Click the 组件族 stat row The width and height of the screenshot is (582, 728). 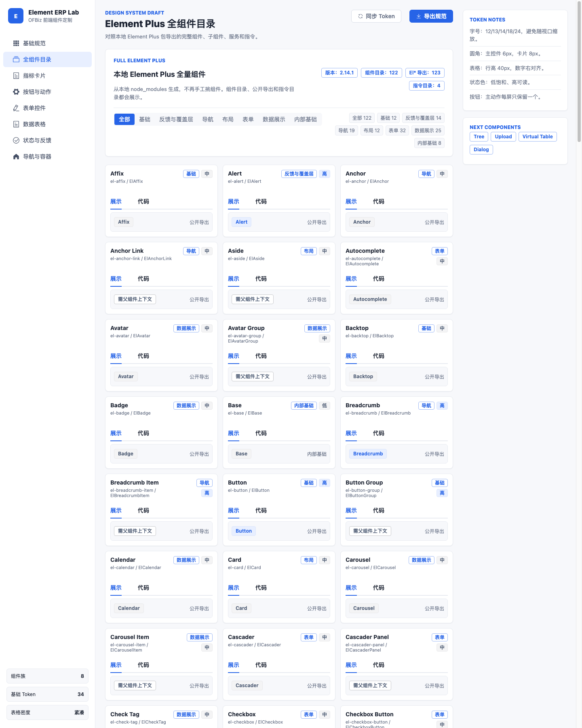click(47, 676)
